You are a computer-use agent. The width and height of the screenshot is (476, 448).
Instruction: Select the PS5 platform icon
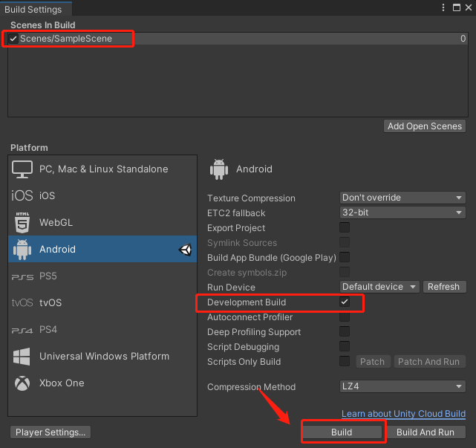click(x=22, y=276)
